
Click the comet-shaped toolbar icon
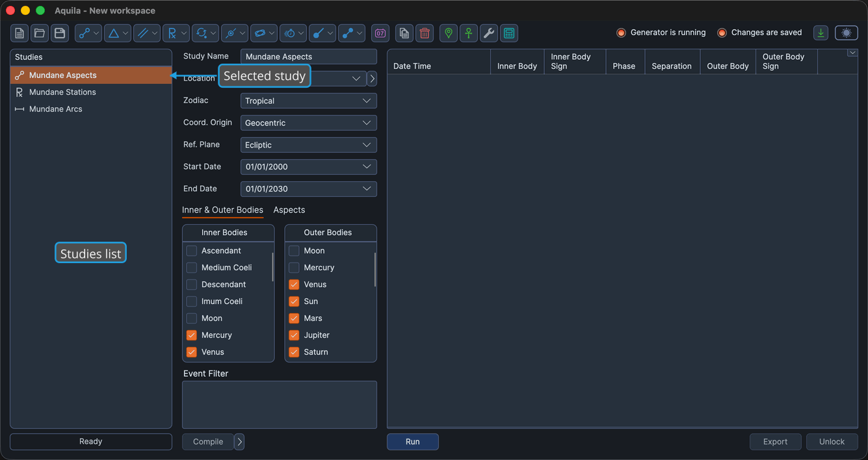tap(318, 33)
